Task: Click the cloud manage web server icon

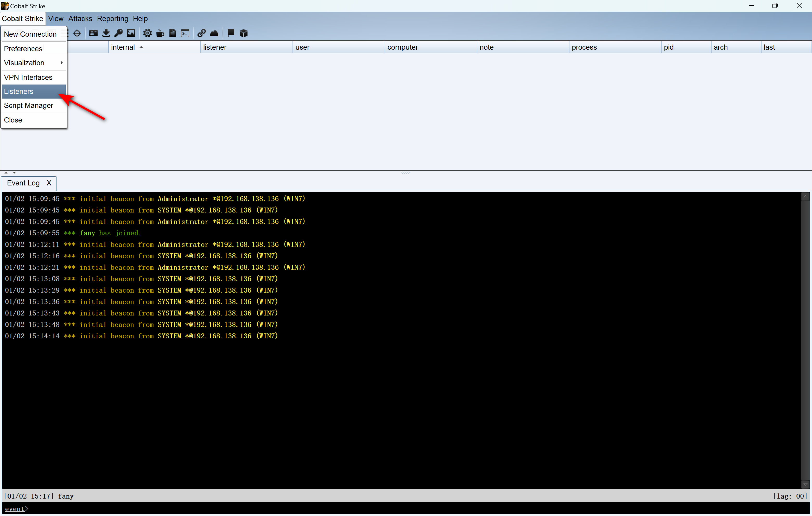Action: pyautogui.click(x=214, y=33)
